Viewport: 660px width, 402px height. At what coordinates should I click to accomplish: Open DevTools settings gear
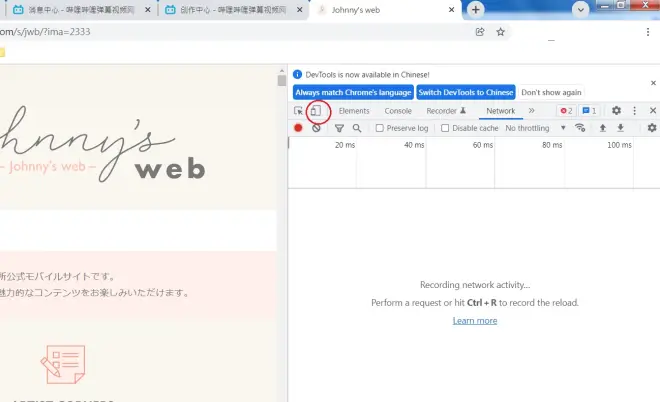616,111
